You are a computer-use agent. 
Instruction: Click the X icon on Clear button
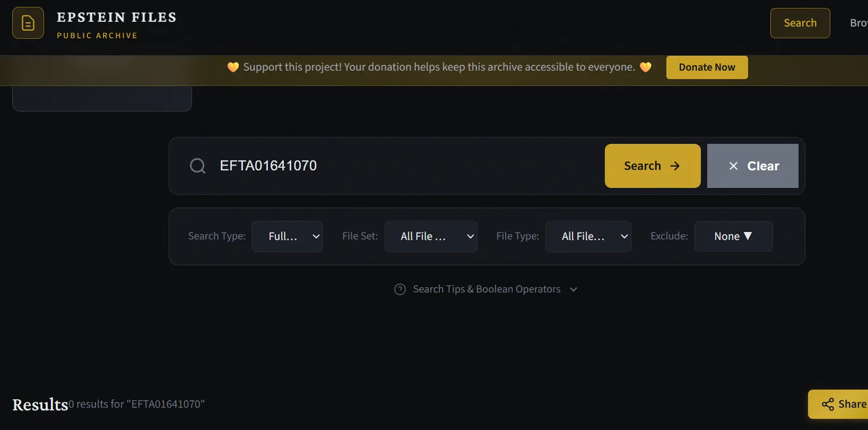(733, 166)
